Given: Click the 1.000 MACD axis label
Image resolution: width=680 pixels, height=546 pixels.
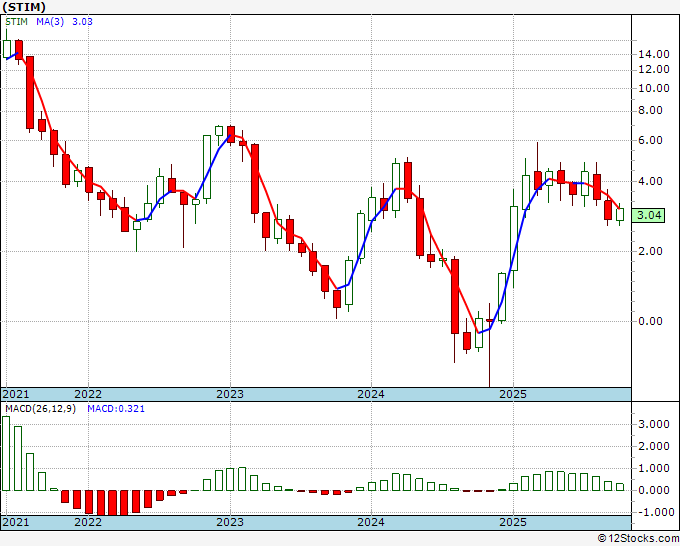Looking at the screenshot, I should coord(654,468).
